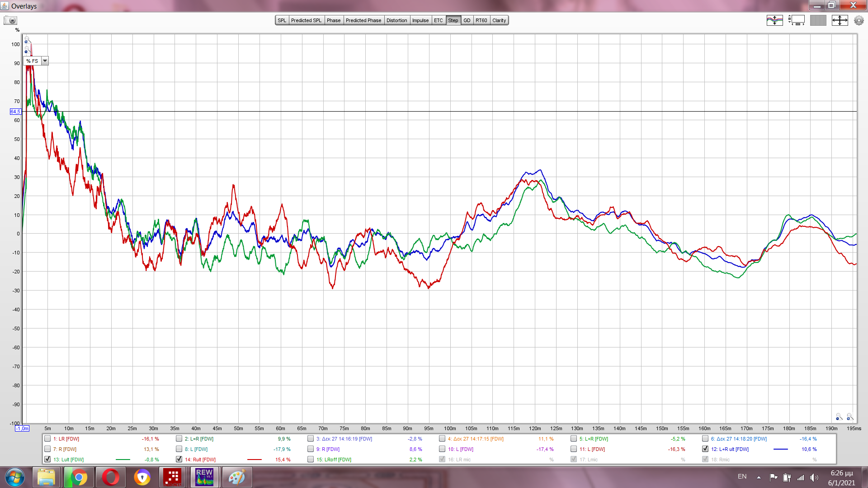Enable trace 9: R [FDW]
The image size is (868, 488).
(x=311, y=449)
